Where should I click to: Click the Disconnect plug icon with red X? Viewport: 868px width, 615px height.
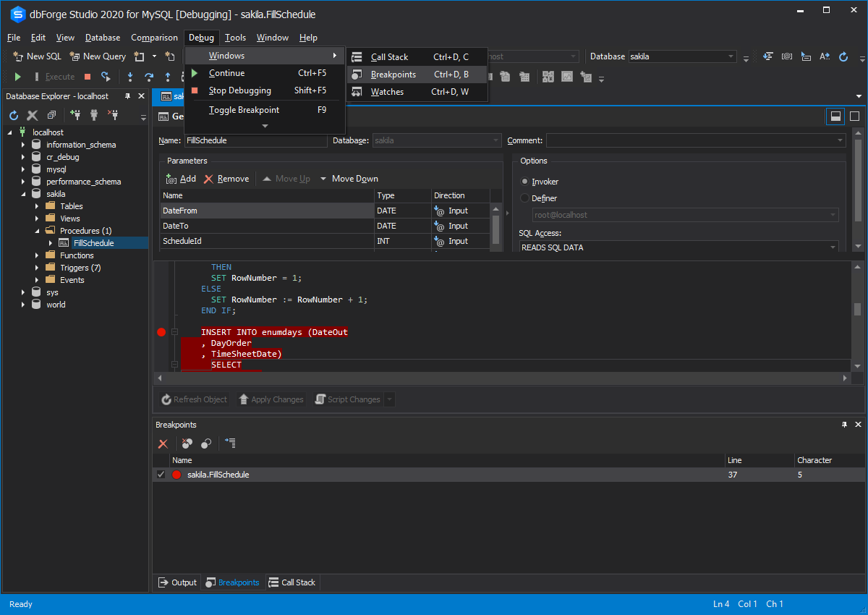click(112, 115)
